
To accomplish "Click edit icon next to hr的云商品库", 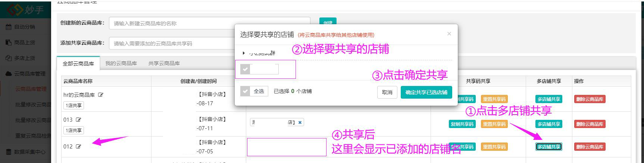I will [x=100, y=95].
